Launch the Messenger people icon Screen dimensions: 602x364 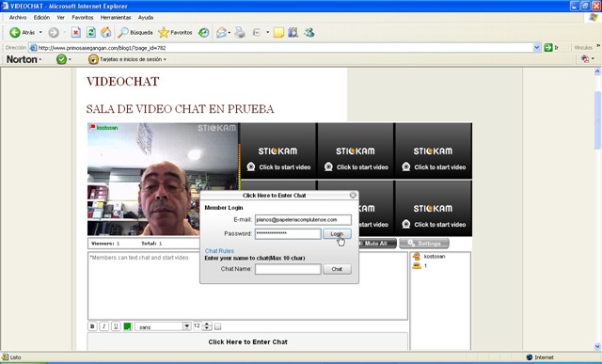[309, 33]
